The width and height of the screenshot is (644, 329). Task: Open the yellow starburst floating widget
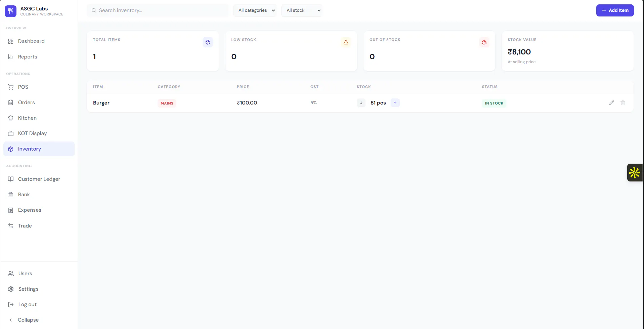click(635, 173)
